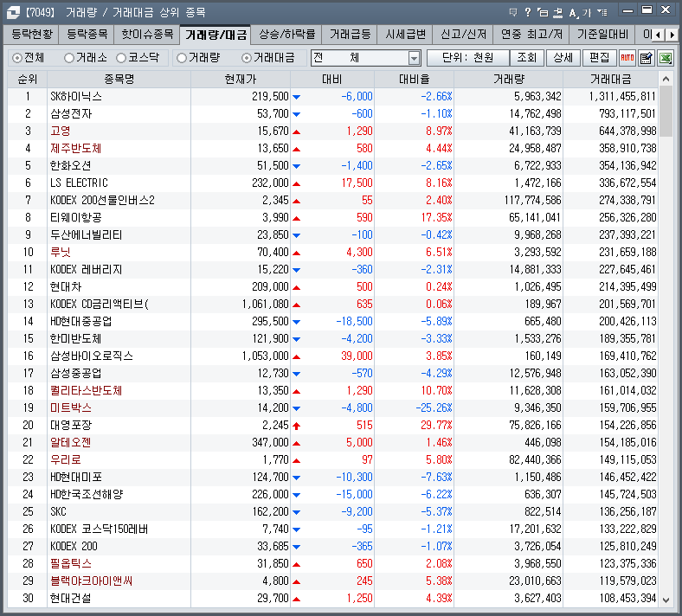Click the limit-up arrow icon in the 대영포장 row
The image size is (682, 616).
click(297, 426)
